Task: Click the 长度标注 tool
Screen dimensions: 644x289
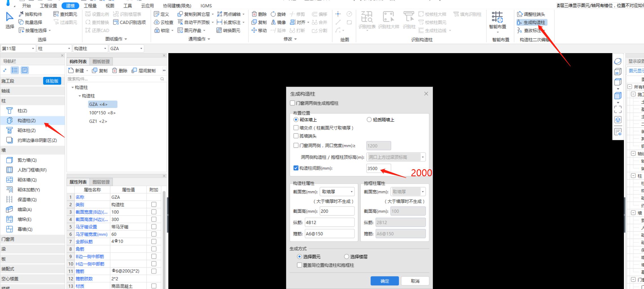Action: point(229,22)
